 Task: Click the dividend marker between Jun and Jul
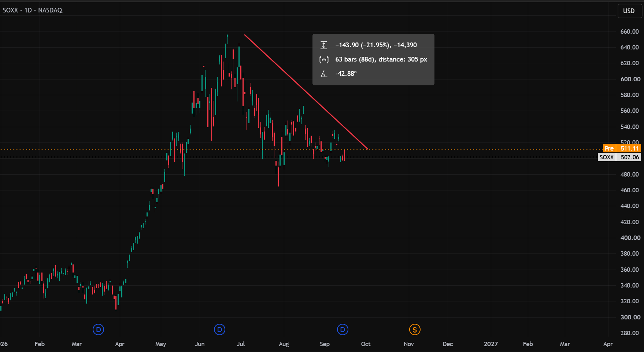(219, 330)
